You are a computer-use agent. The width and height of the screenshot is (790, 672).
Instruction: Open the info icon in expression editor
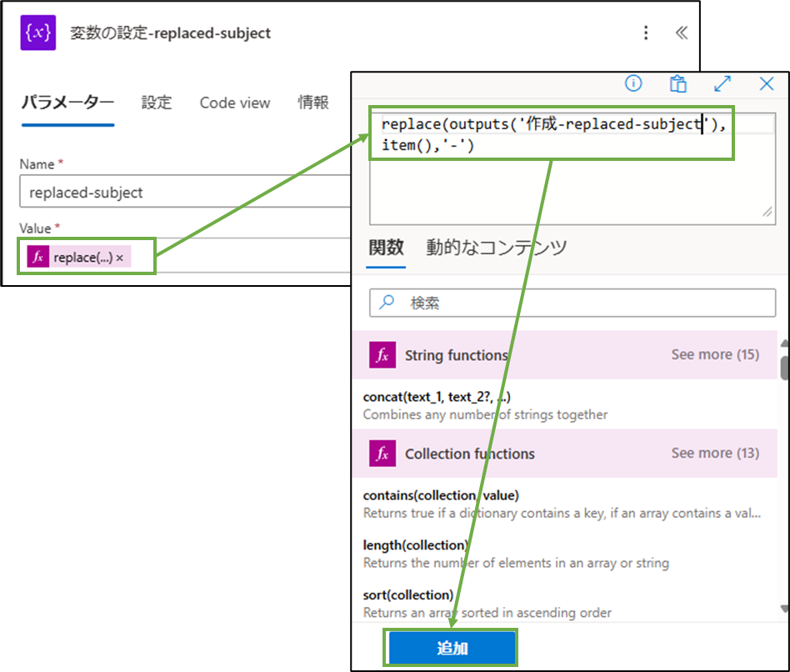[x=633, y=83]
